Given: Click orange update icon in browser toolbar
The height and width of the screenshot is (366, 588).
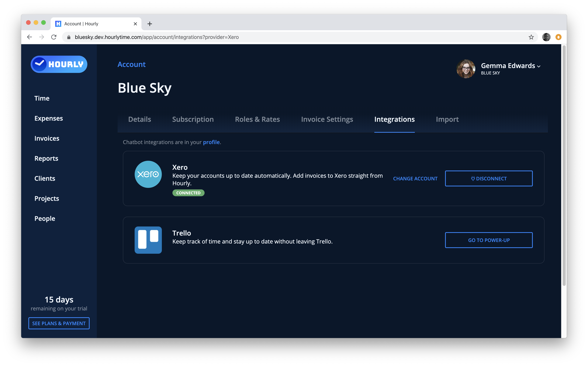Looking at the screenshot, I should (558, 37).
